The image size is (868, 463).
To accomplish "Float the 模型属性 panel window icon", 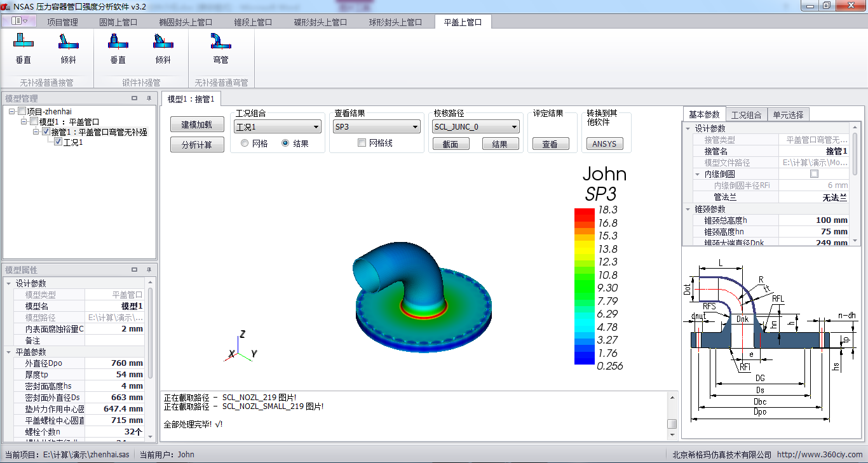I will [134, 270].
